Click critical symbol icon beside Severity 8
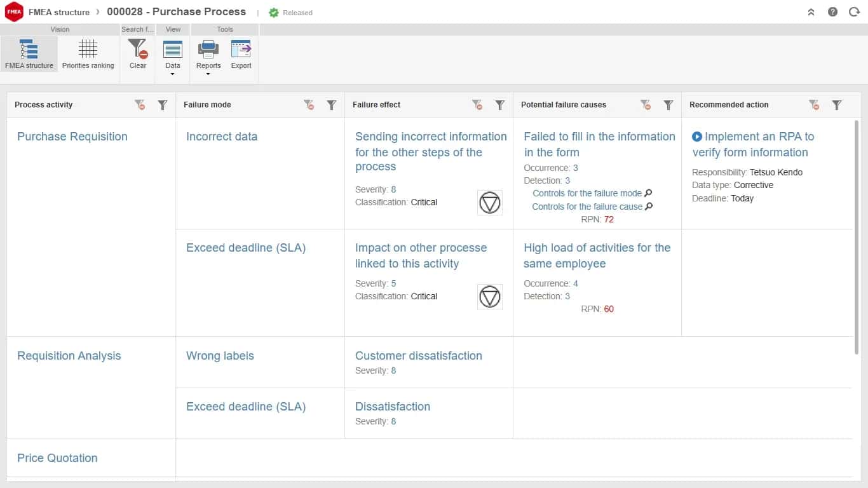Viewport: 868px width, 488px height. [490, 203]
